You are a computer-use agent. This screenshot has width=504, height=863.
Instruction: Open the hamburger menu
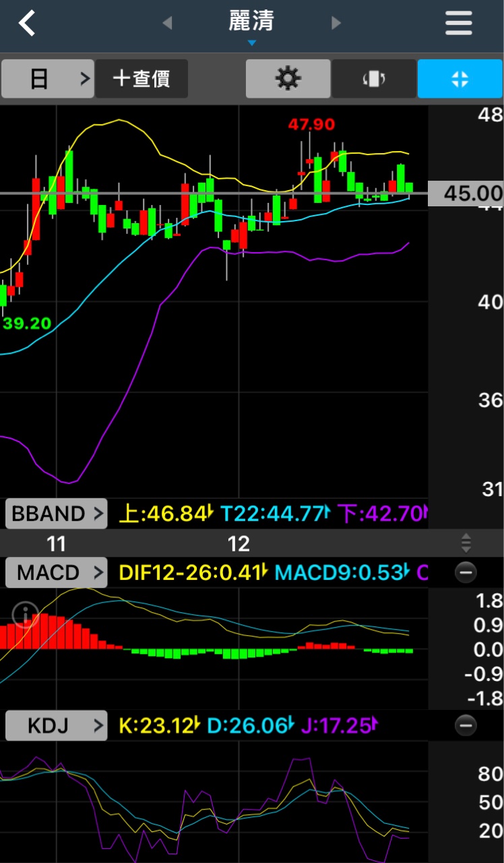coord(458,24)
